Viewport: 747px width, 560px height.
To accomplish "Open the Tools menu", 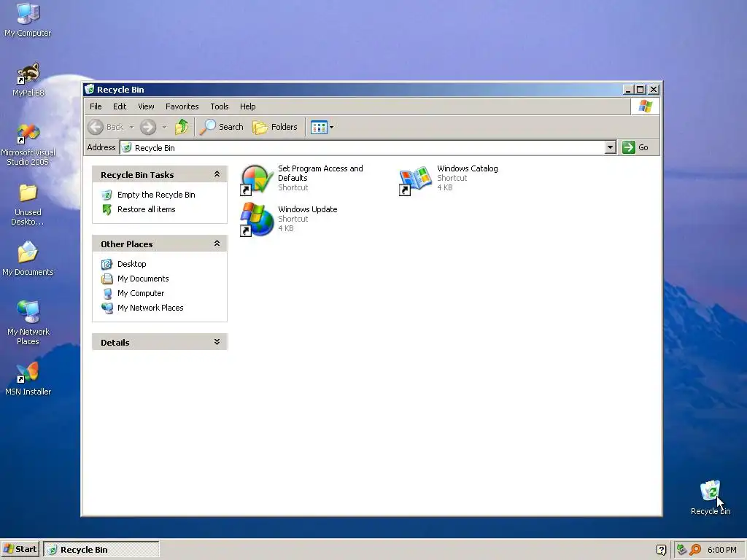I will [x=219, y=106].
